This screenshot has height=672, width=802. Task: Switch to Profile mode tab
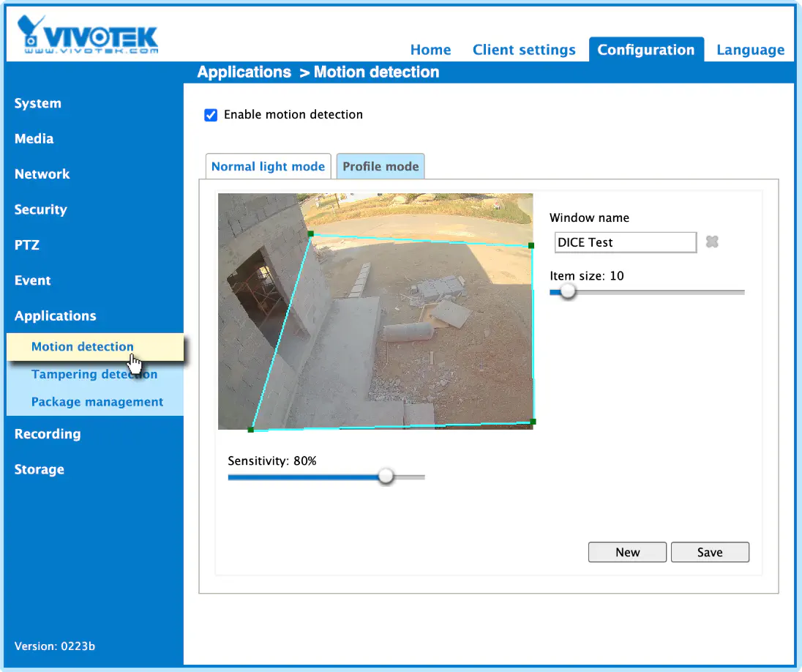(381, 166)
